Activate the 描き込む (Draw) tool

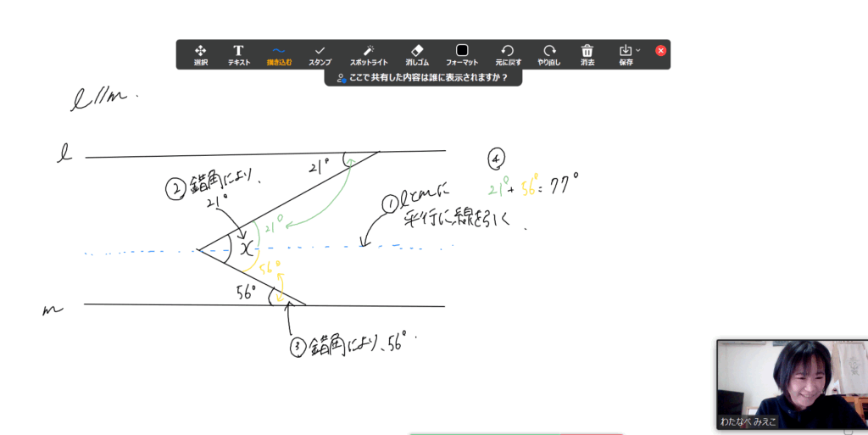point(279,54)
